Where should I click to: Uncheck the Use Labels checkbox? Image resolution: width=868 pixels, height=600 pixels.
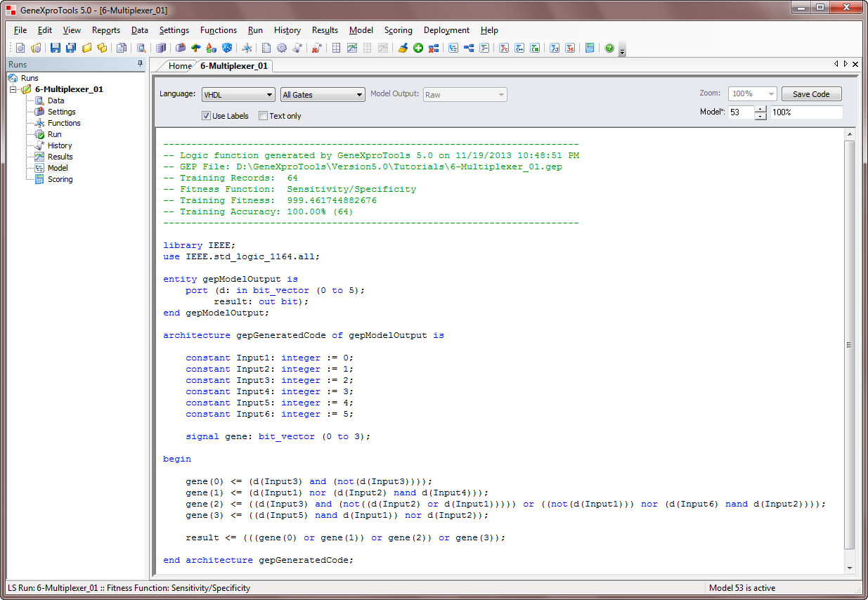coord(206,116)
